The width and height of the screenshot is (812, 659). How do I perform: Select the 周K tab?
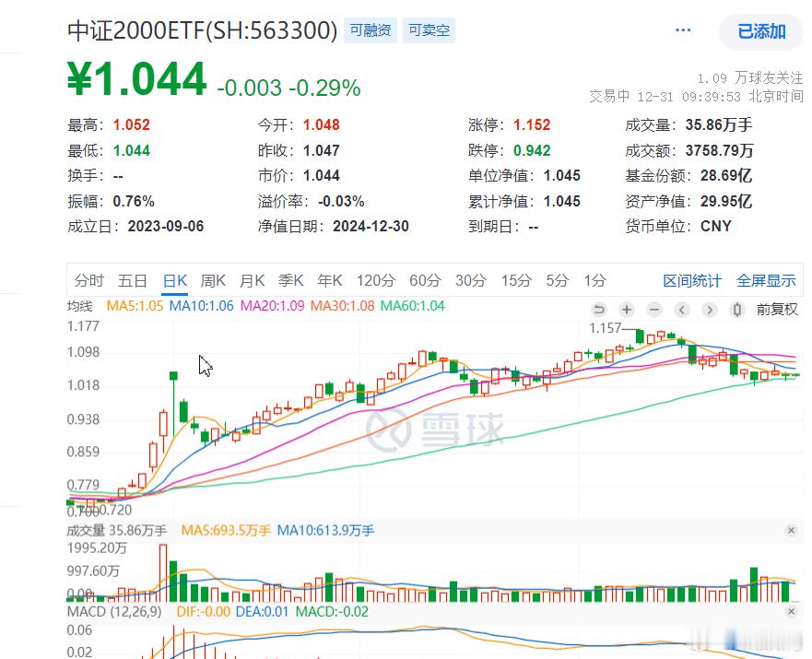coord(213,280)
